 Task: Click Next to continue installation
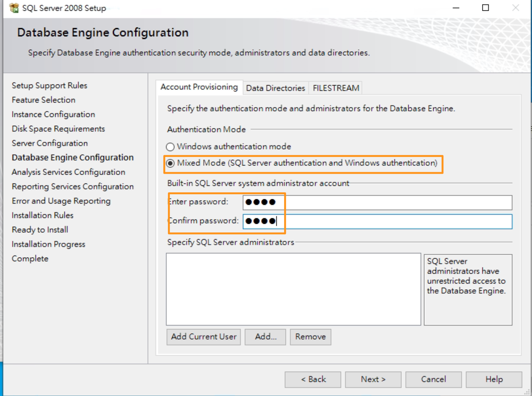tap(373, 379)
